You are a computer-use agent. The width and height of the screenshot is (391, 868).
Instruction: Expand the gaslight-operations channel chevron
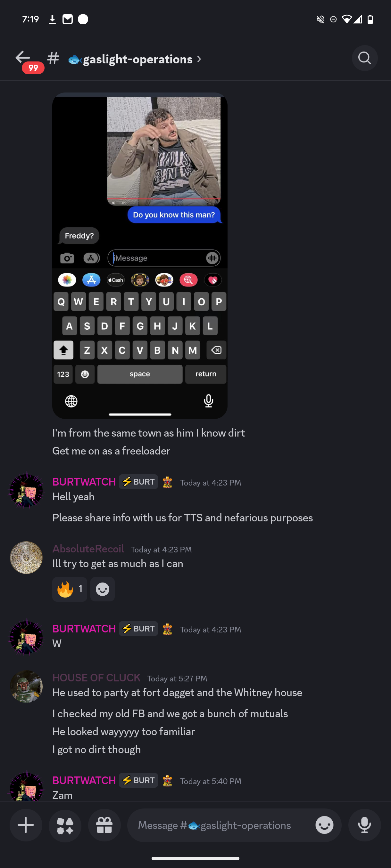click(199, 59)
